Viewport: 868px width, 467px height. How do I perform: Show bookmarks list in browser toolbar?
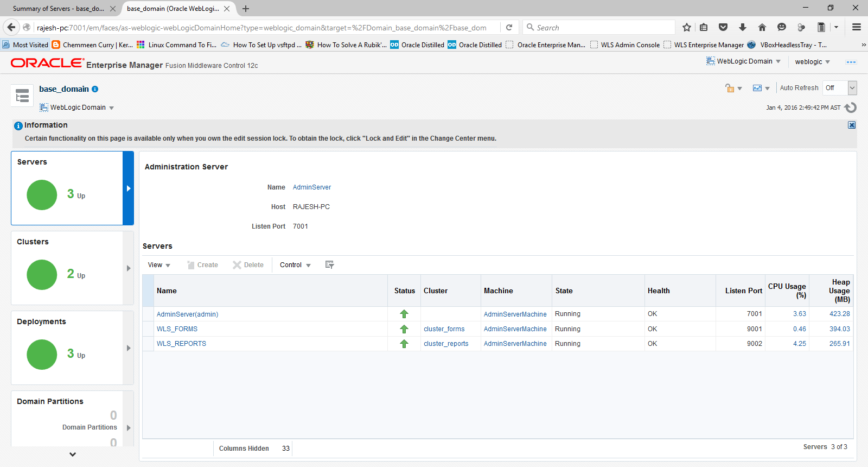704,28
